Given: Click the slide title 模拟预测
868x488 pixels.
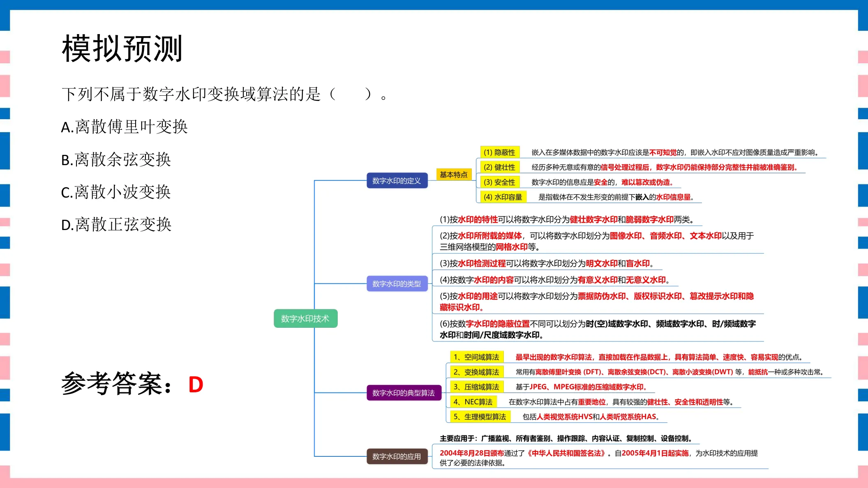Looking at the screenshot, I should pyautogui.click(x=122, y=49).
